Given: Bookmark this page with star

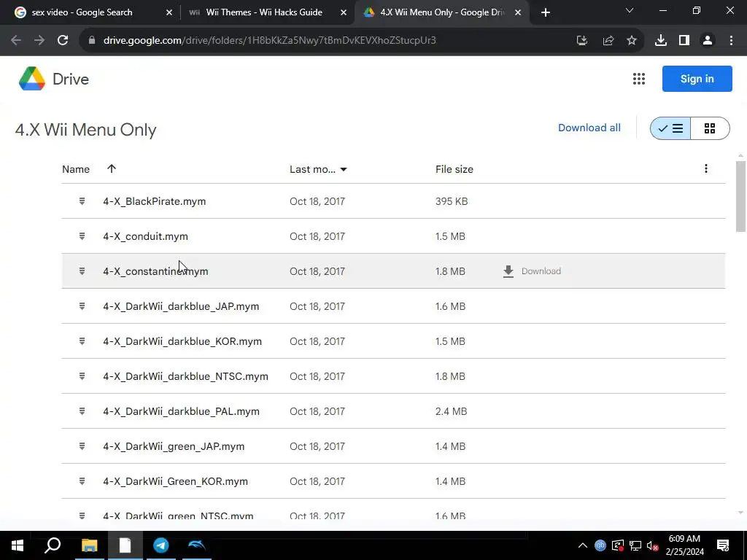Looking at the screenshot, I should click(x=632, y=41).
